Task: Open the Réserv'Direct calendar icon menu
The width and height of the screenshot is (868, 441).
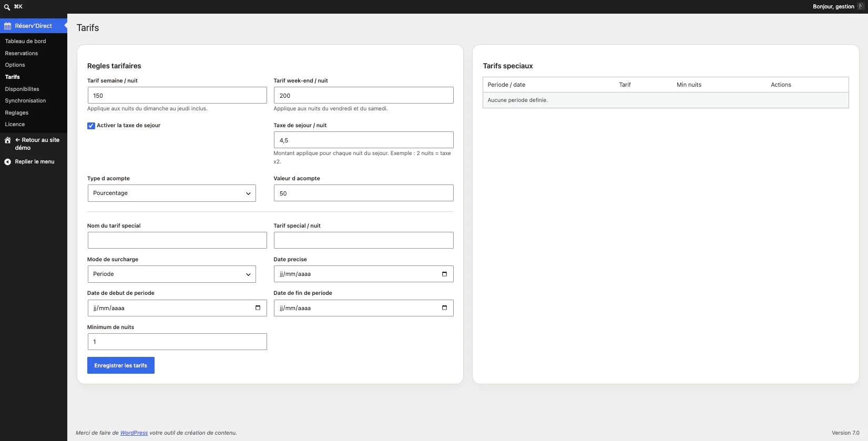Action: tap(8, 26)
